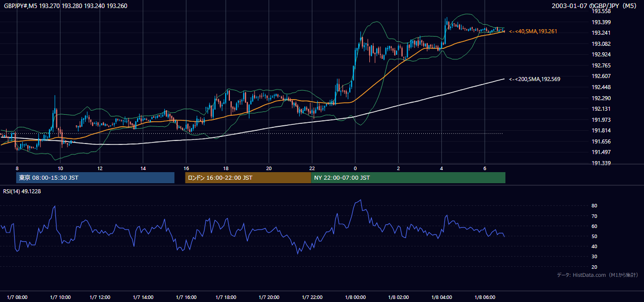Click RSI scale value 60
This screenshot has width=644, height=302.
coord(594,226)
